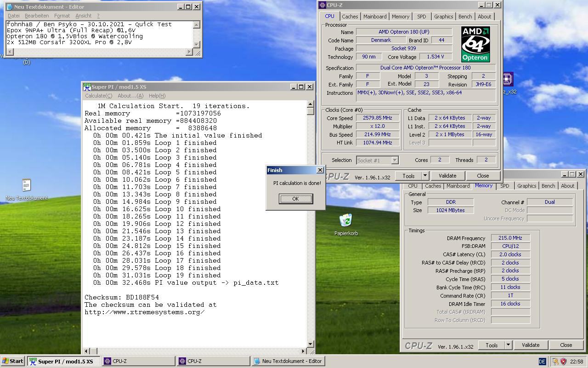This screenshot has height=368, width=588.
Task: Open the Datei menu in Editor
Action: [x=14, y=16]
